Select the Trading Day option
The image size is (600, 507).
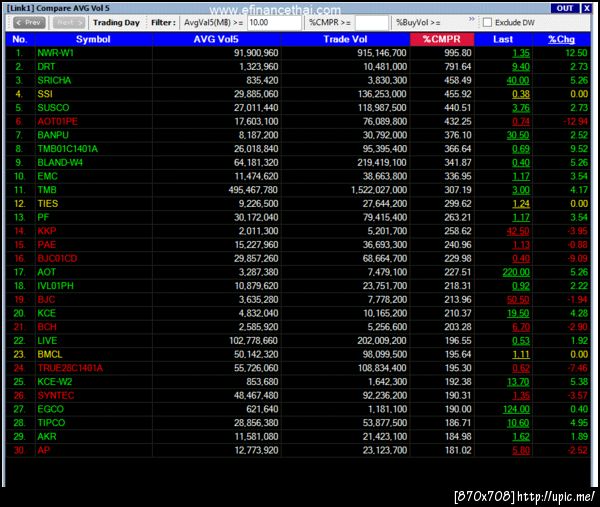click(116, 23)
